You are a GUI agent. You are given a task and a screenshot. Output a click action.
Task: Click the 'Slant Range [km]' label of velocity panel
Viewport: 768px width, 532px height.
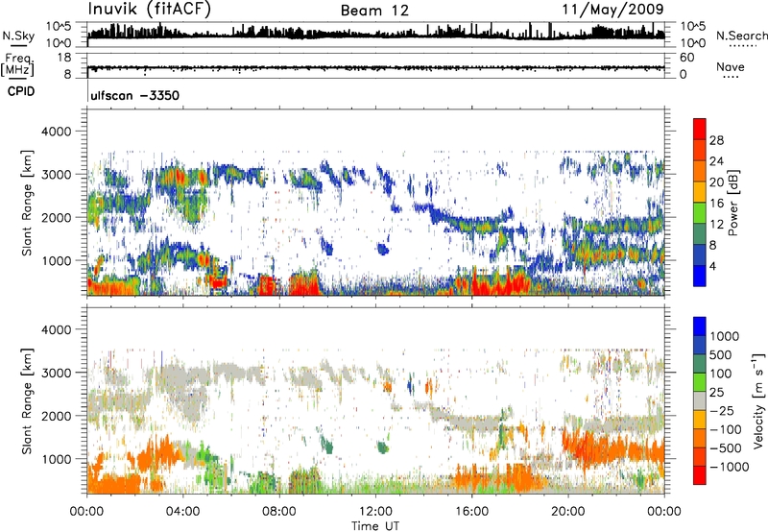click(x=27, y=401)
